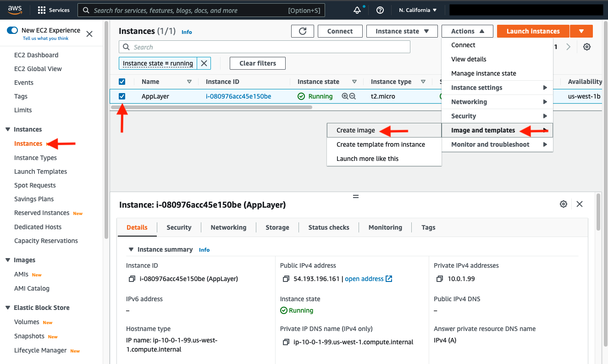Open the table preferences gear icon
Screen dimensions: 608x364
tap(587, 47)
